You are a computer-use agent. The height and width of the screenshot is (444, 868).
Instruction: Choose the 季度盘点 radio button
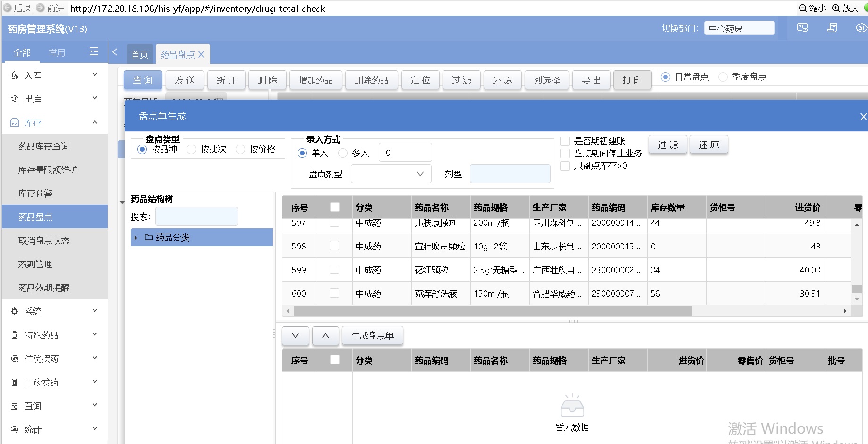point(723,77)
